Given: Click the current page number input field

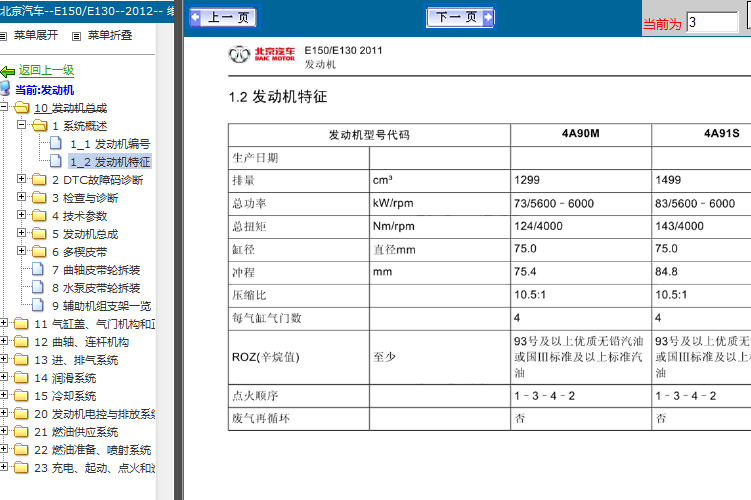Looking at the screenshot, I should pos(712,22).
